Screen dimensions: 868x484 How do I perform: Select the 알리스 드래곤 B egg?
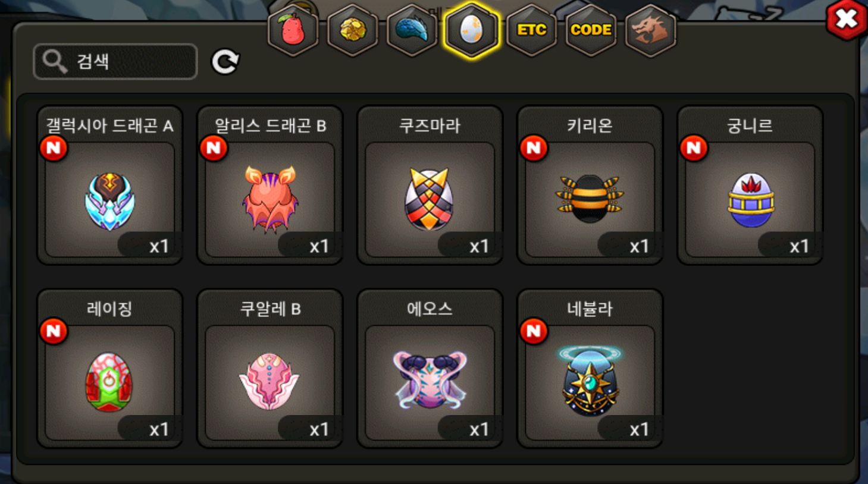pyautogui.click(x=270, y=185)
